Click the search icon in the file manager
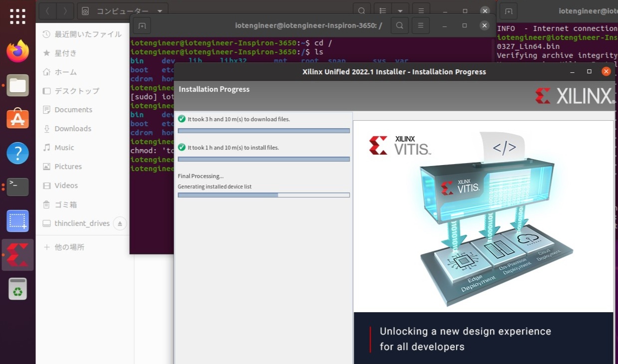 point(362,10)
